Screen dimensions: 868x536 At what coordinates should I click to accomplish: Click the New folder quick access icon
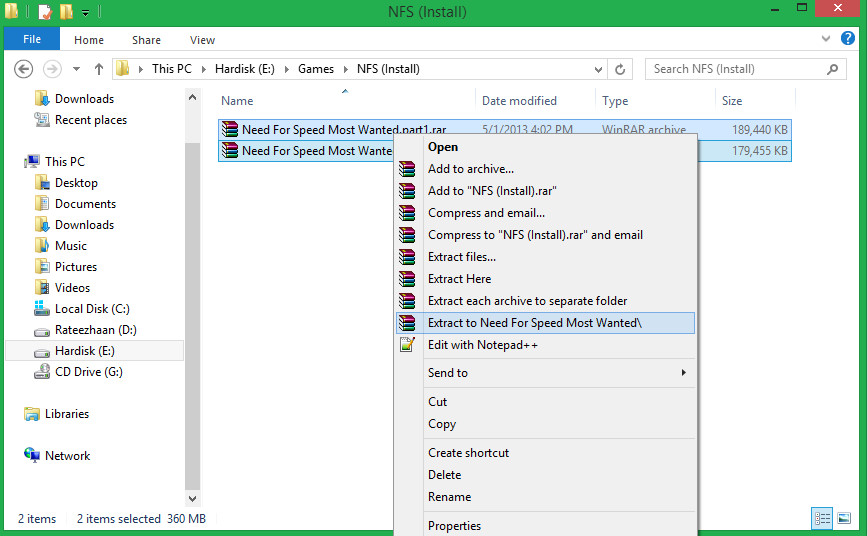66,11
